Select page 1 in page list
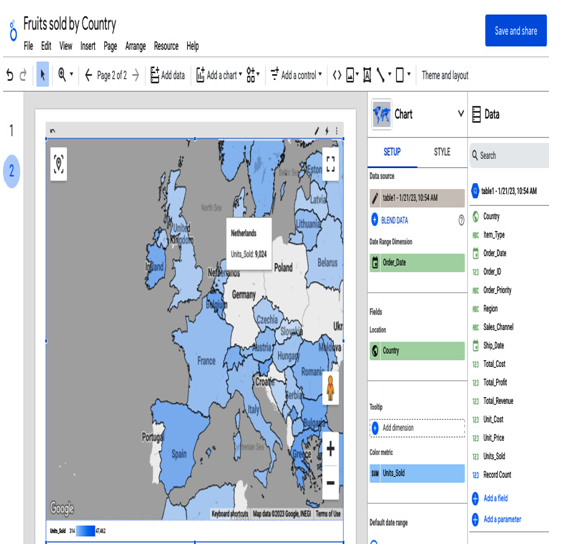 pyautogui.click(x=11, y=130)
